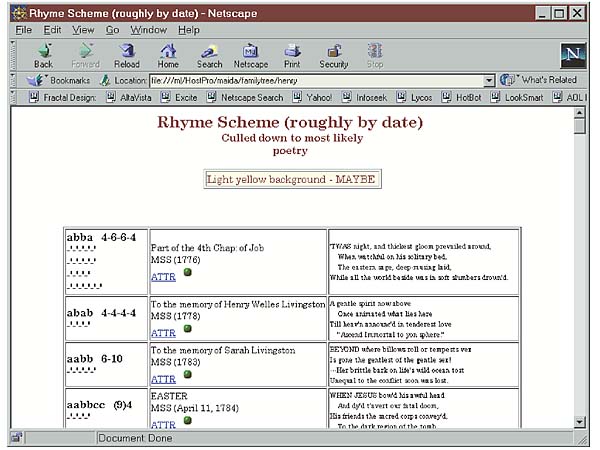Open ATTR link for Sarah Livingston
The width and height of the screenshot is (600, 450).
tap(163, 379)
